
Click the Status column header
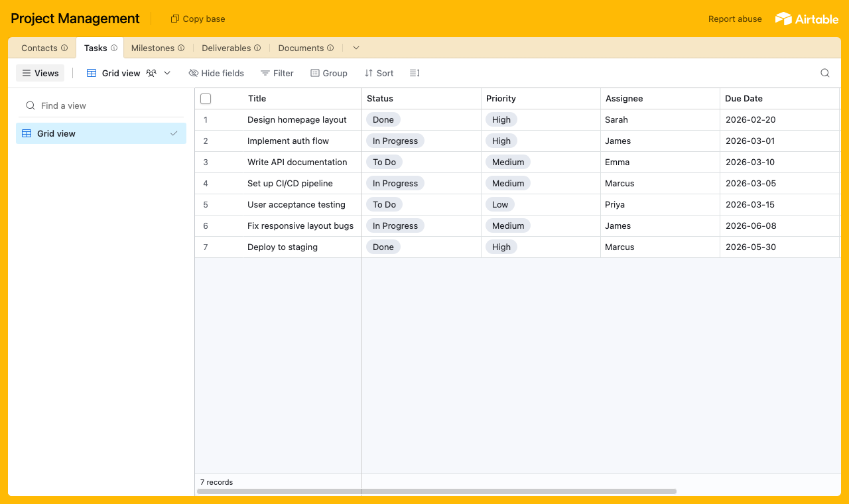point(421,98)
